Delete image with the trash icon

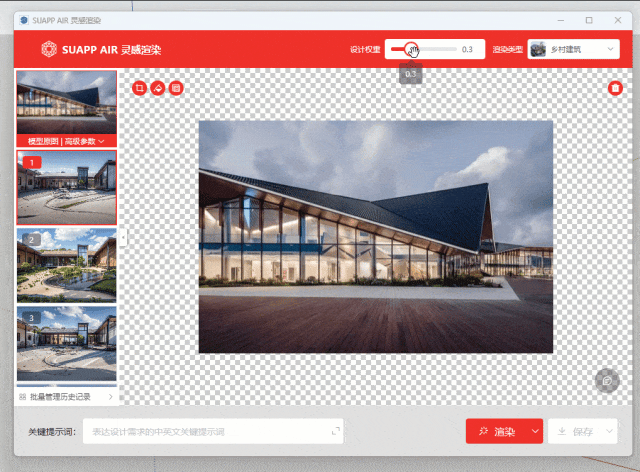point(615,88)
